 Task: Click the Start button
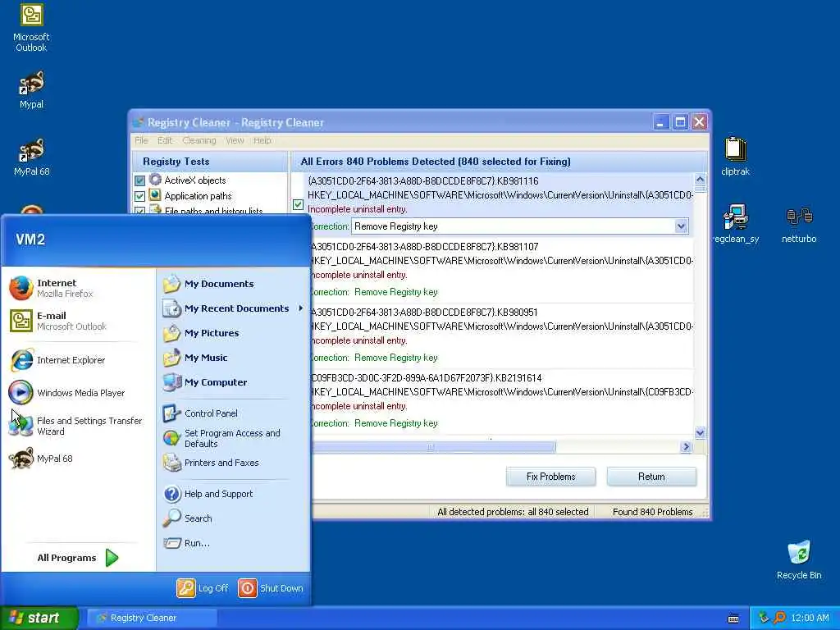[x=39, y=618]
